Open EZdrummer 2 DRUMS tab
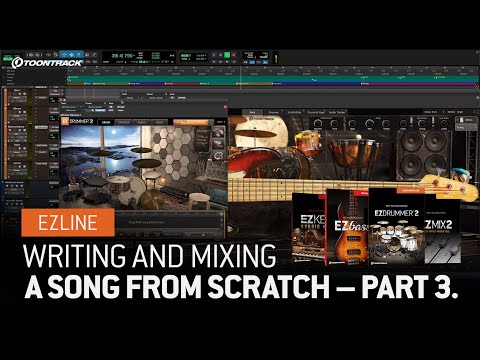 pyautogui.click(x=106, y=122)
